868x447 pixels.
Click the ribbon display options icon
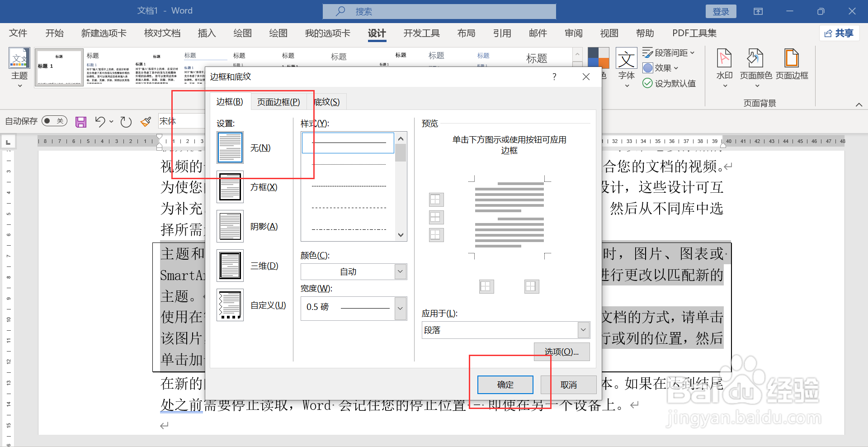pos(758,11)
